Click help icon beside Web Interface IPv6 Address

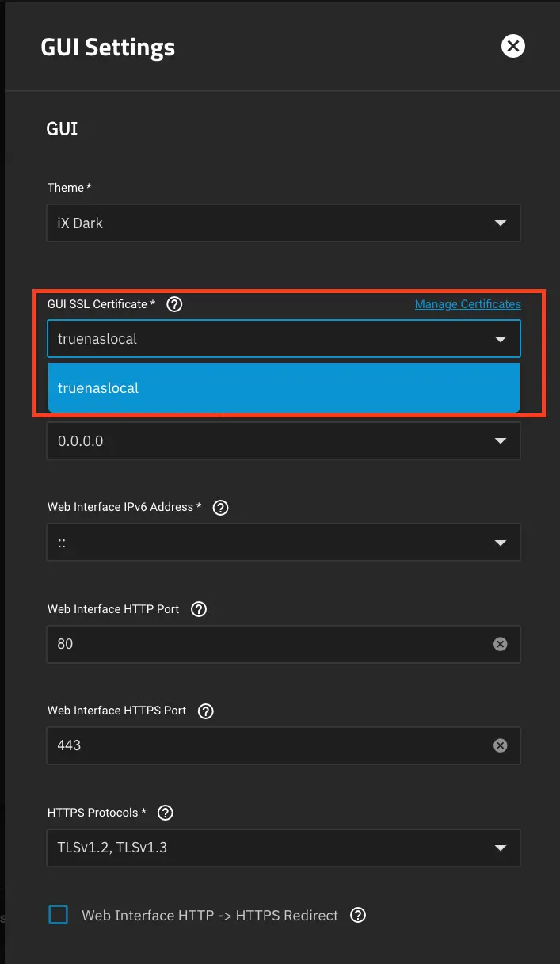tap(220, 507)
